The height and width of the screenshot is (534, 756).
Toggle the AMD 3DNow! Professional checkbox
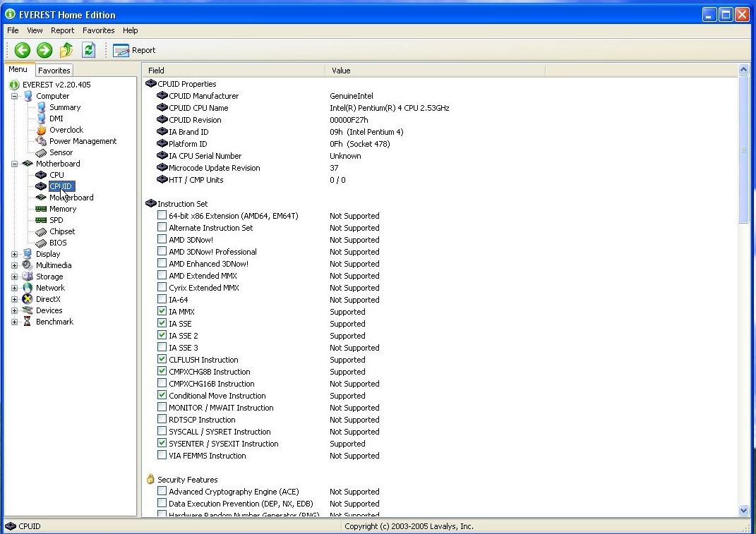tap(162, 252)
